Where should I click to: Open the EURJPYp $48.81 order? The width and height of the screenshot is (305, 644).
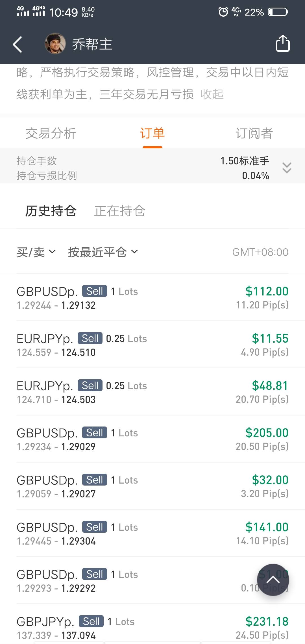click(152, 392)
